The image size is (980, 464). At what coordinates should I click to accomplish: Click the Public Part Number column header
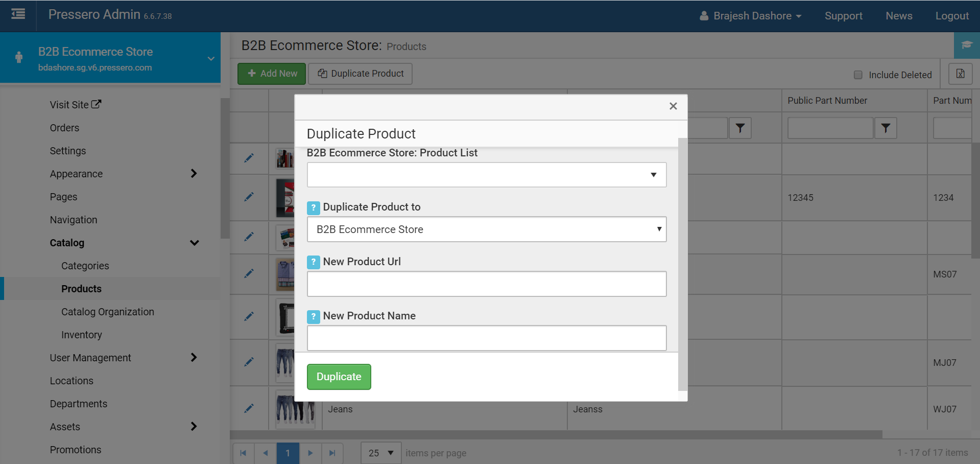[827, 101]
